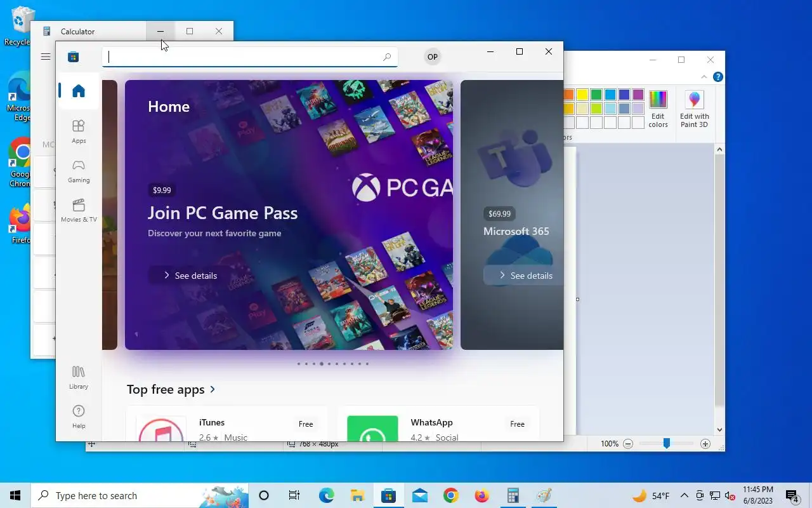Open the iTunes app card
This screenshot has height=508, width=812.
coord(226,424)
